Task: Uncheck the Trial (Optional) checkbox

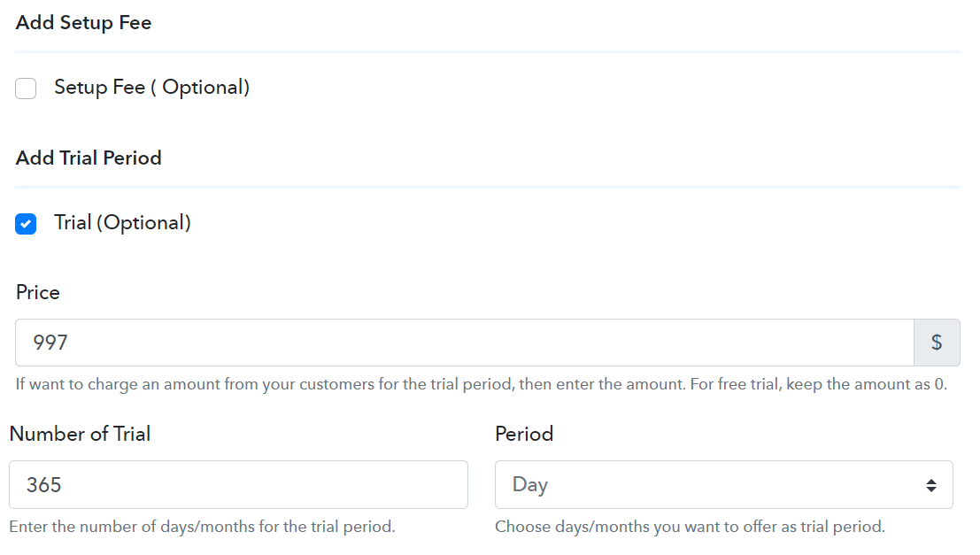Action: (x=26, y=224)
